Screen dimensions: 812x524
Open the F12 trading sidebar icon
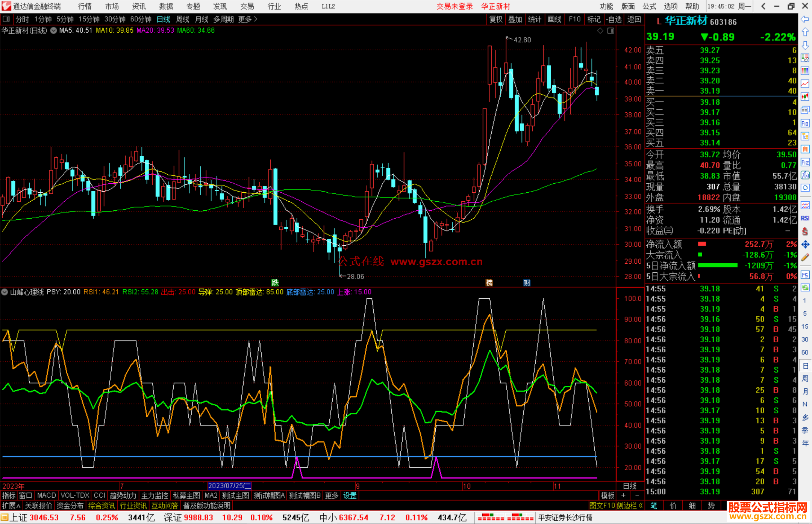click(x=805, y=162)
